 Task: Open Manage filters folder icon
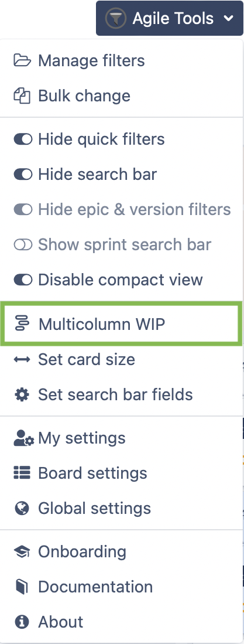pos(22,60)
